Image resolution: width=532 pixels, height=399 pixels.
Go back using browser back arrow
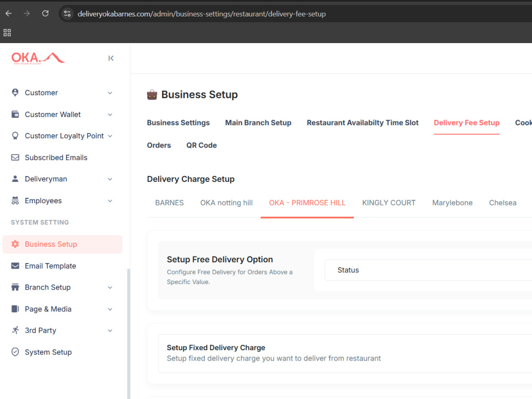9,14
